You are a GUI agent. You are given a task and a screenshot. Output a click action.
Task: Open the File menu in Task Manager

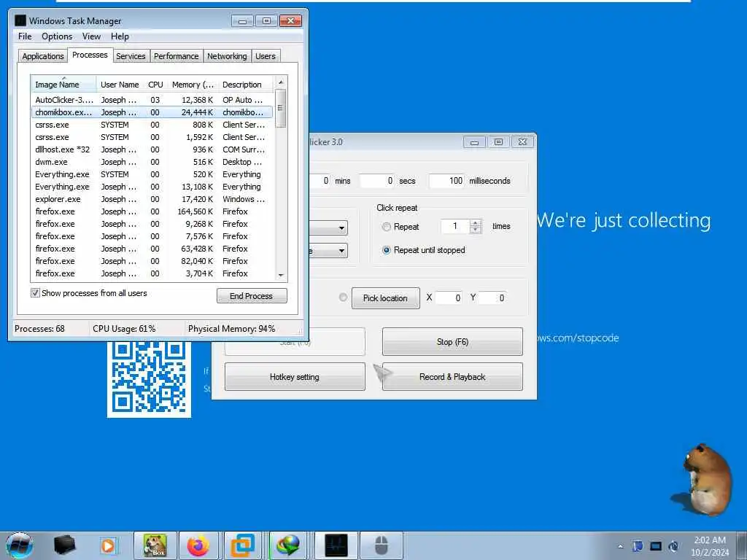coord(25,36)
